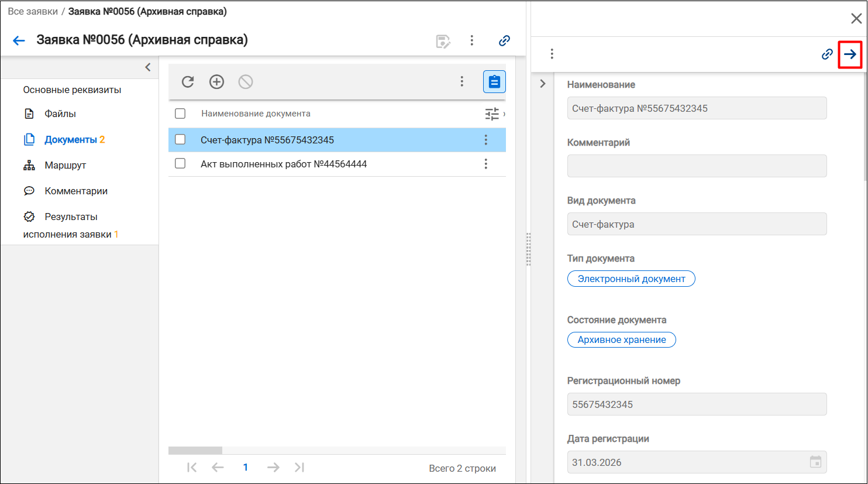
Task: Open the Документы section
Action: [70, 139]
